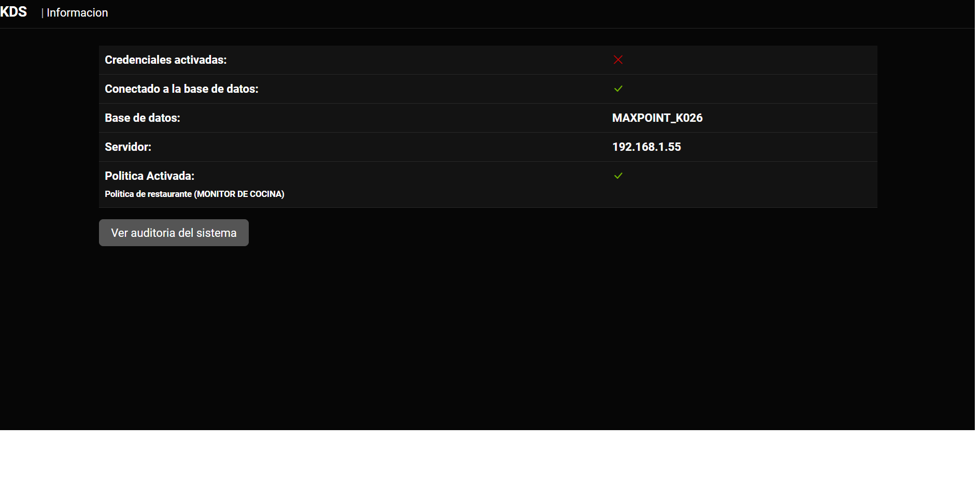Click the red X credentials status icon

click(x=618, y=60)
